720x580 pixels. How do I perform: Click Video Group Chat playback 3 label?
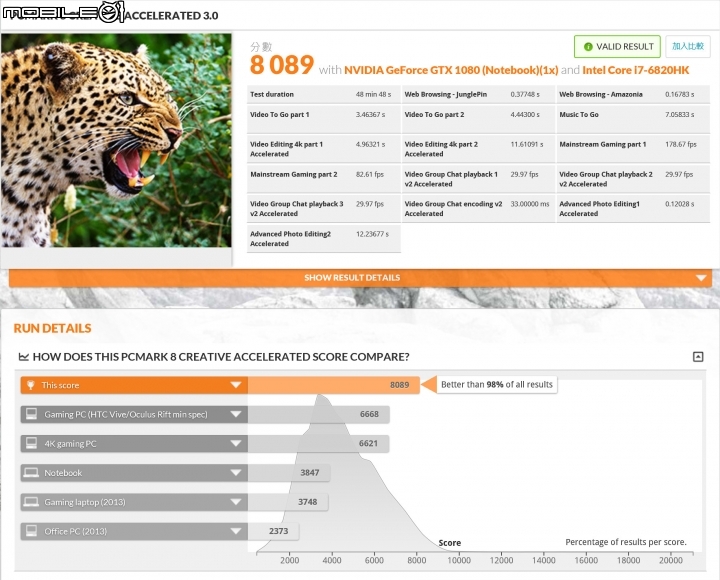[297, 208]
